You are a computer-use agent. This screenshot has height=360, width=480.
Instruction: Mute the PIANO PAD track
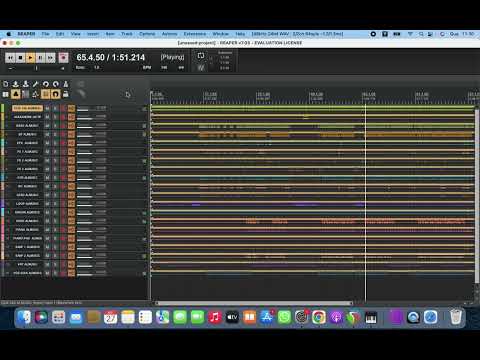click(47, 238)
